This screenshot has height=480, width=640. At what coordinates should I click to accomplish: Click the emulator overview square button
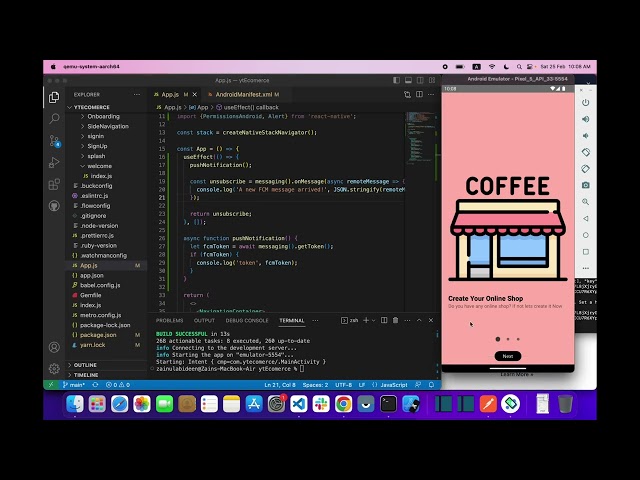click(x=586, y=252)
